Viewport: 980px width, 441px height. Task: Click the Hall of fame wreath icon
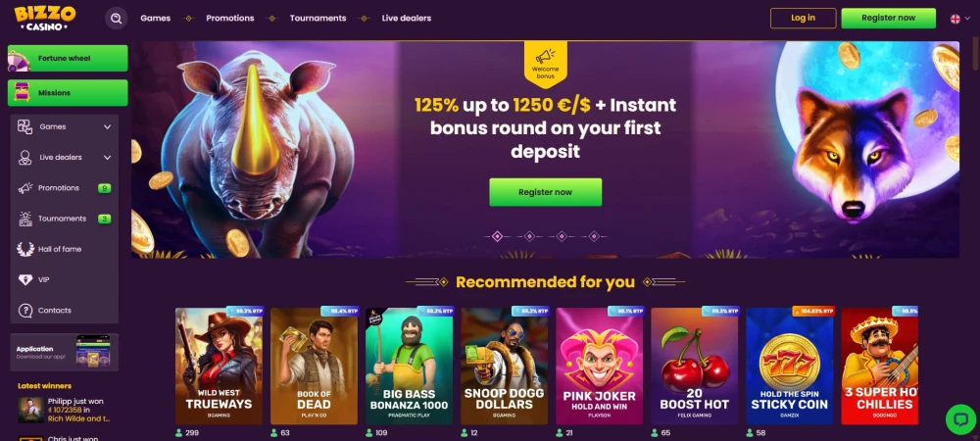[25, 249]
